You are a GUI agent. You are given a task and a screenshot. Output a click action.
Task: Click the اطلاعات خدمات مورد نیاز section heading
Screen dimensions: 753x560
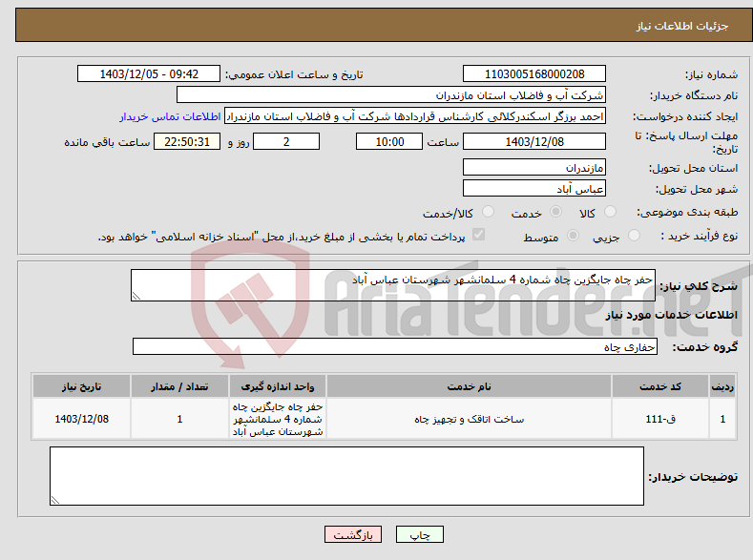pos(671,315)
